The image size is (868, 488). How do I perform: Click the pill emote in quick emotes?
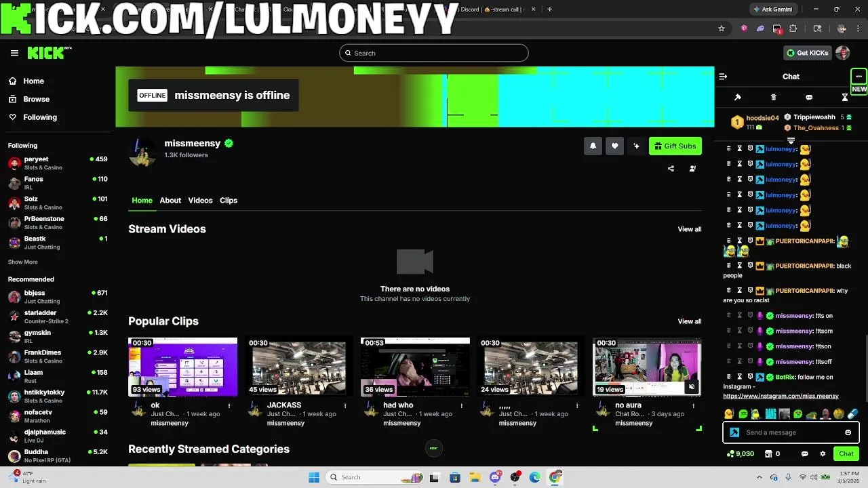click(x=852, y=414)
